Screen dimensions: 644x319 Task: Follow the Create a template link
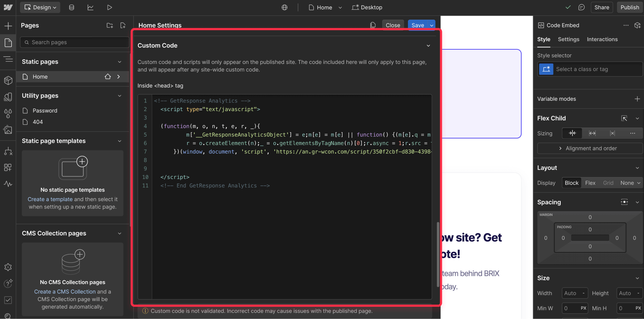point(50,199)
